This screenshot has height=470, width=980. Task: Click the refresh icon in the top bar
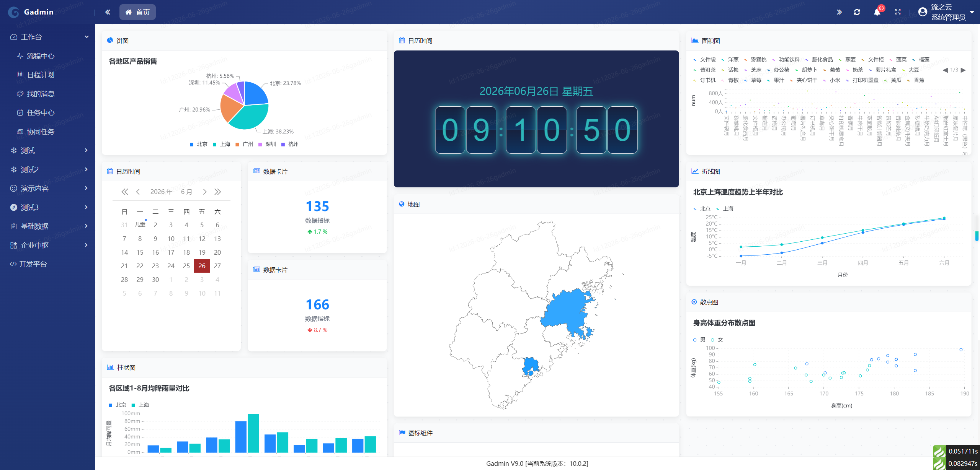857,12
